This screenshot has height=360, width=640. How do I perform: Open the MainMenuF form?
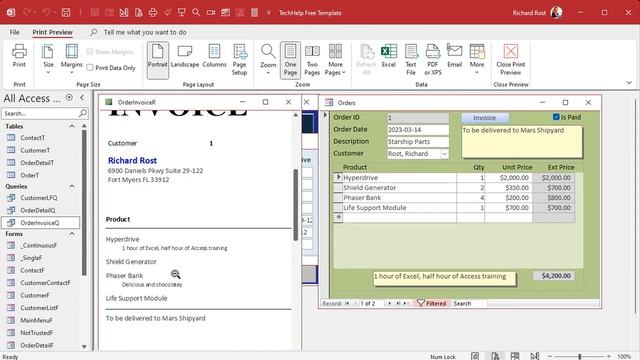pos(36,320)
